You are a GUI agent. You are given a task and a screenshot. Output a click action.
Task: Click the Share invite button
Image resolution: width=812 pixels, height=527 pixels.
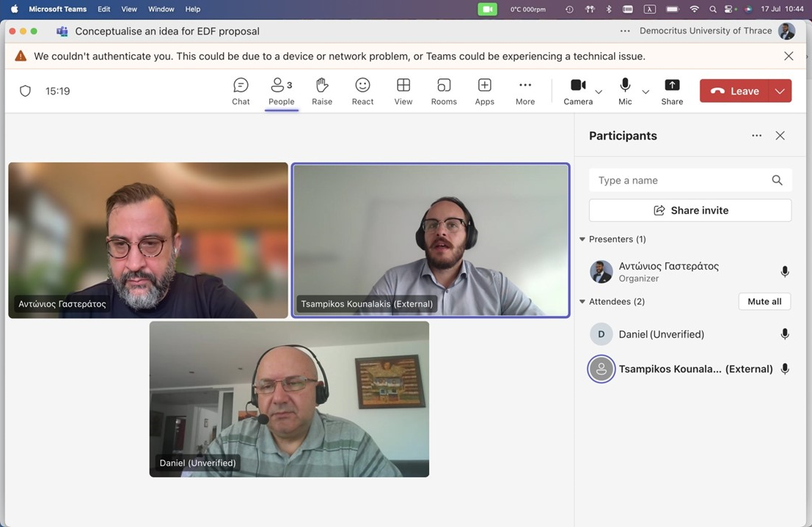690,210
